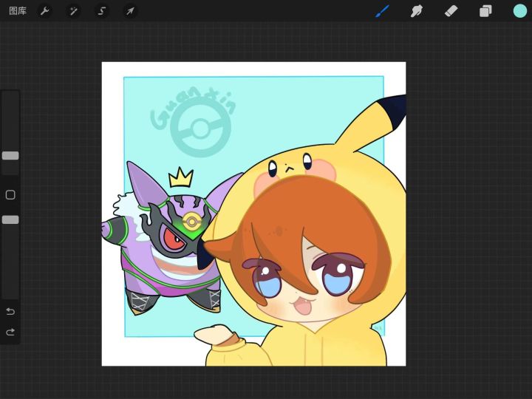Image resolution: width=532 pixels, height=399 pixels.
Task: Tap the character's pink tongue
Action: tap(304, 310)
